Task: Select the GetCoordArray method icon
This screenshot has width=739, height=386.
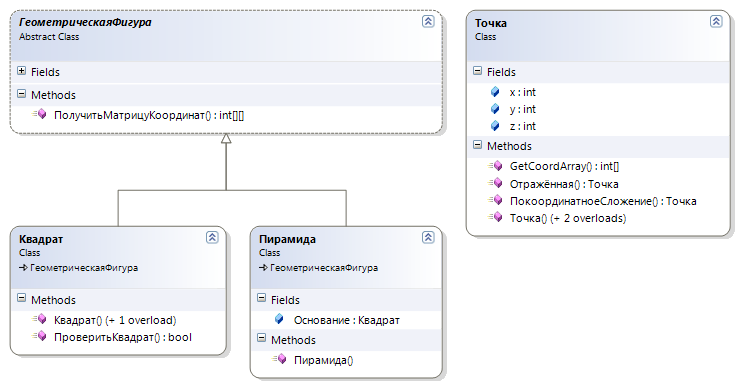Action: pyautogui.click(x=495, y=166)
